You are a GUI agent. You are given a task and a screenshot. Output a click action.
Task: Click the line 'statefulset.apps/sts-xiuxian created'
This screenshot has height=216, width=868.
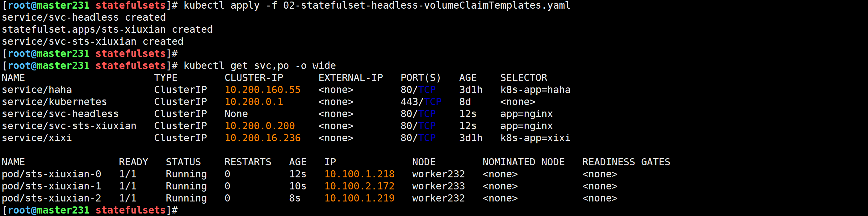pyautogui.click(x=107, y=30)
